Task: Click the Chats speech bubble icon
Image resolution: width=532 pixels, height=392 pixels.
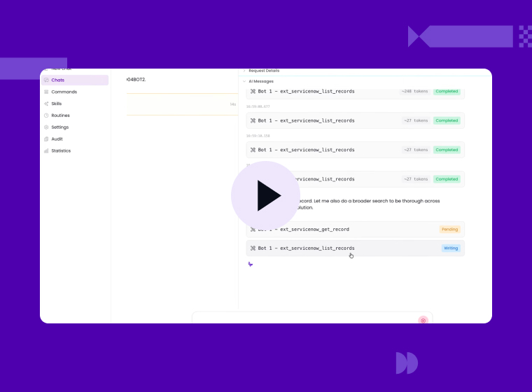Action: tap(46, 80)
